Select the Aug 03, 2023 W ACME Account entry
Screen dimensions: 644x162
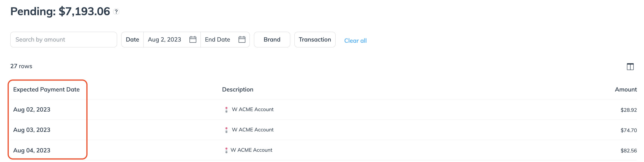pos(253,130)
